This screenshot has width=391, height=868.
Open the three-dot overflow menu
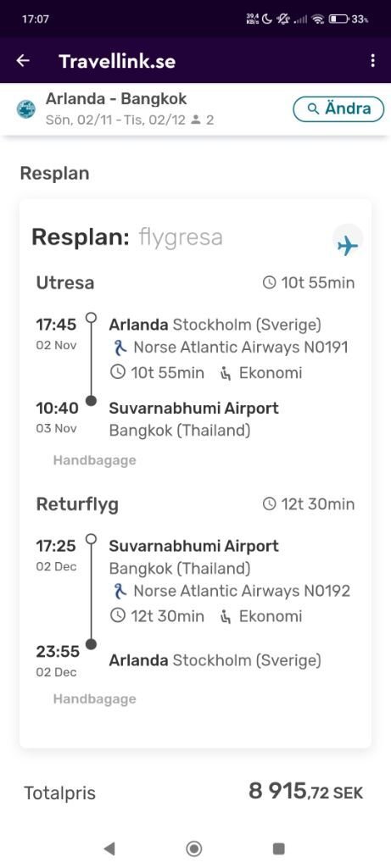click(372, 60)
